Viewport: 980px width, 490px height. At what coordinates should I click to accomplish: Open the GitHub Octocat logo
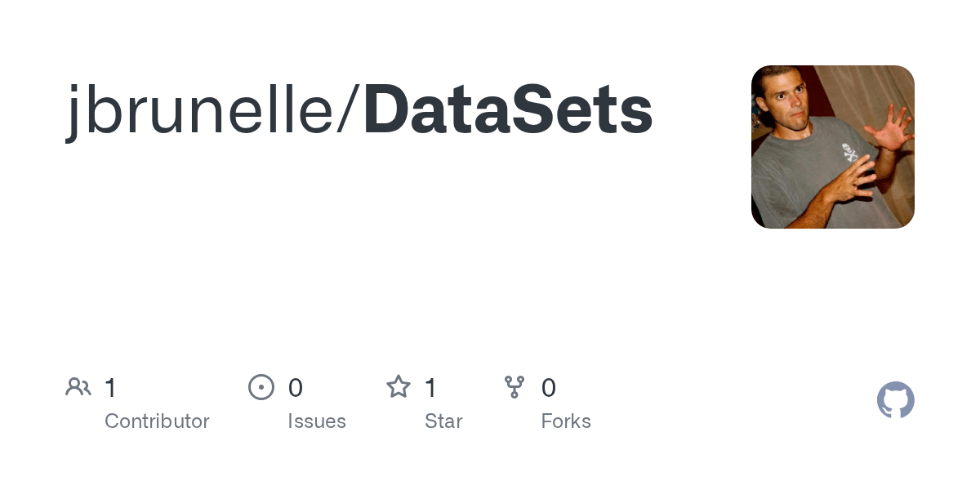(895, 400)
